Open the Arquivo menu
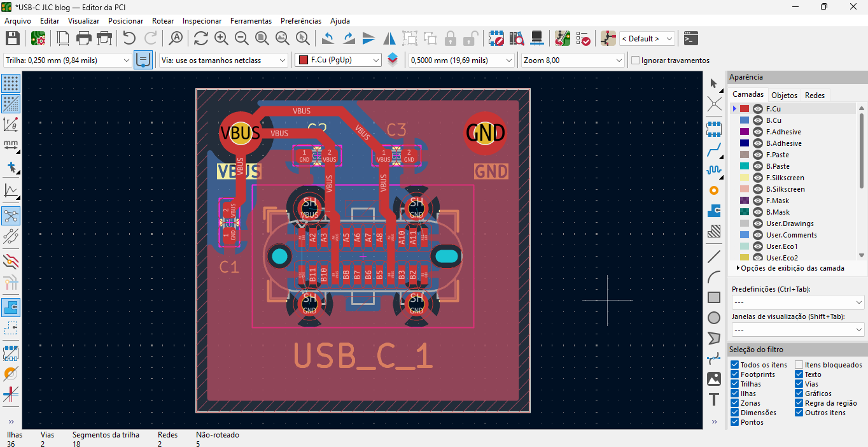 click(x=18, y=21)
